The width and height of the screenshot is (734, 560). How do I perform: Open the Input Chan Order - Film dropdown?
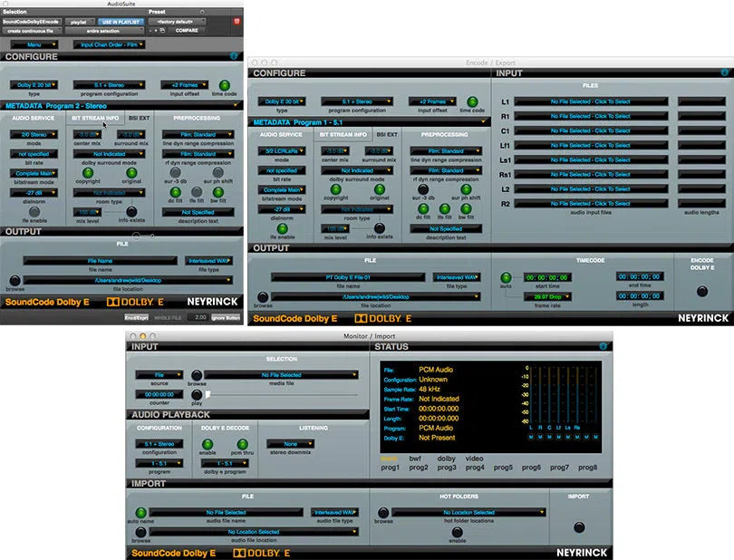(109, 43)
